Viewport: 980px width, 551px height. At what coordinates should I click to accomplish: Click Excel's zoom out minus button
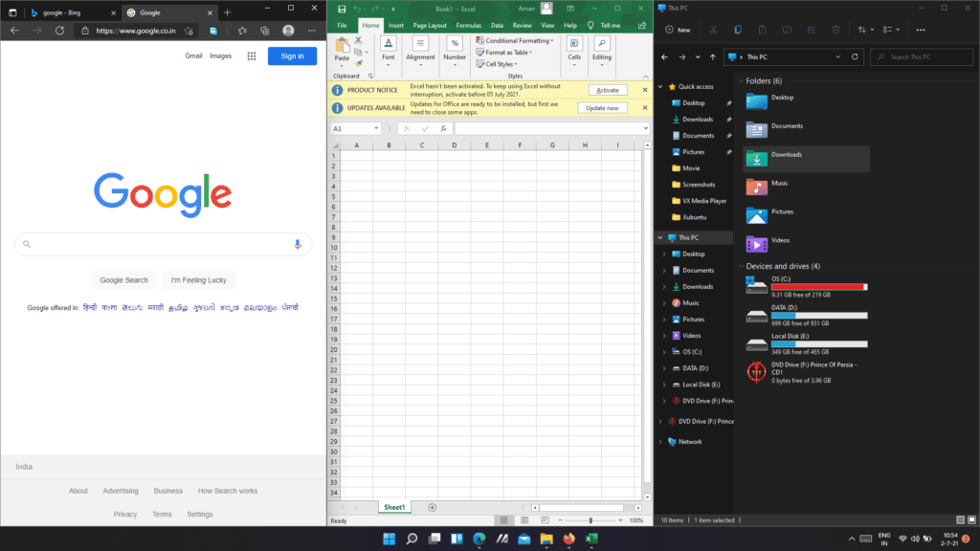pyautogui.click(x=560, y=520)
